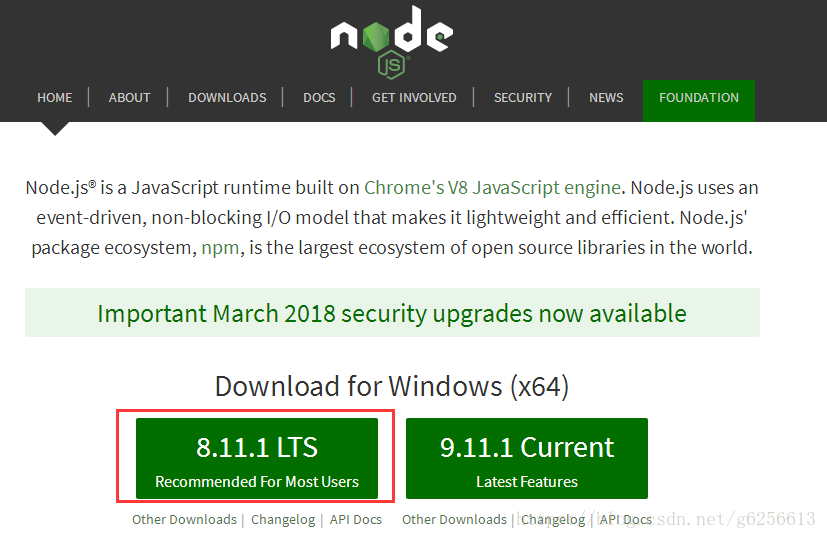Select GET INVOLVED in the navigation
This screenshot has width=827, height=539.
[x=414, y=98]
